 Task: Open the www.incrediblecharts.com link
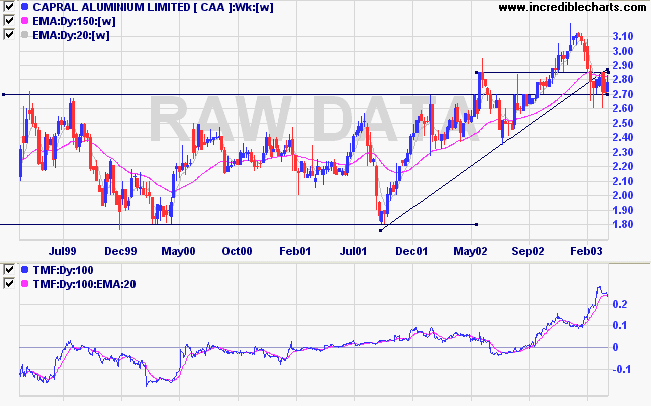tap(572, 7)
